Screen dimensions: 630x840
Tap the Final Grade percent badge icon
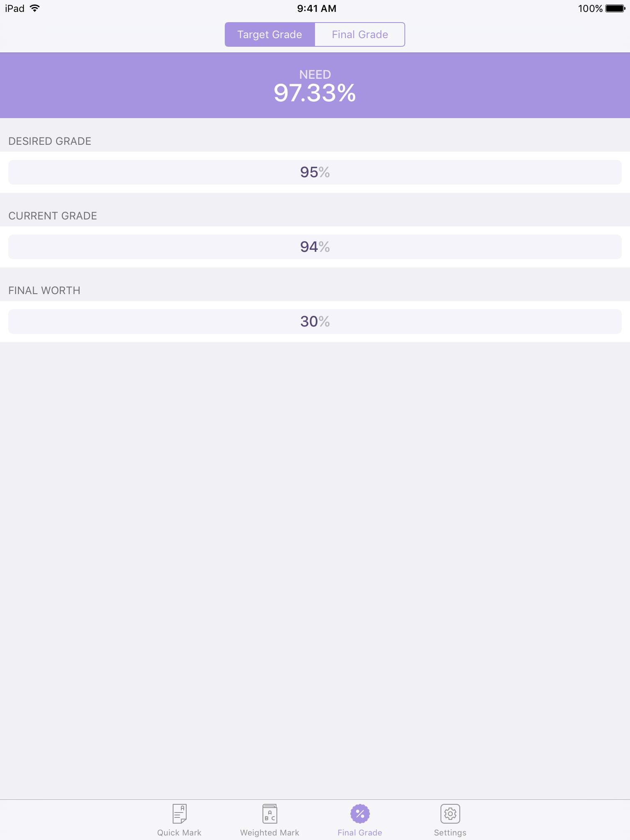(360, 813)
